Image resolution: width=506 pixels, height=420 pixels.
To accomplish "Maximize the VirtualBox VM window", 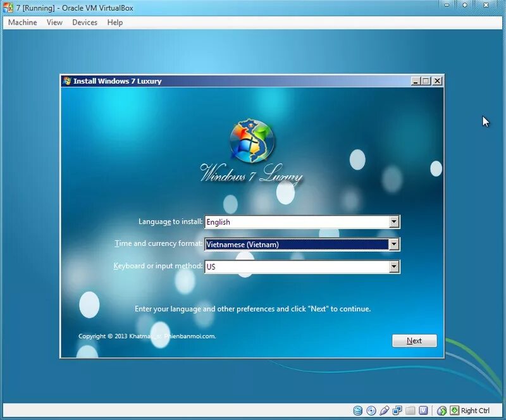I will [x=465, y=5].
